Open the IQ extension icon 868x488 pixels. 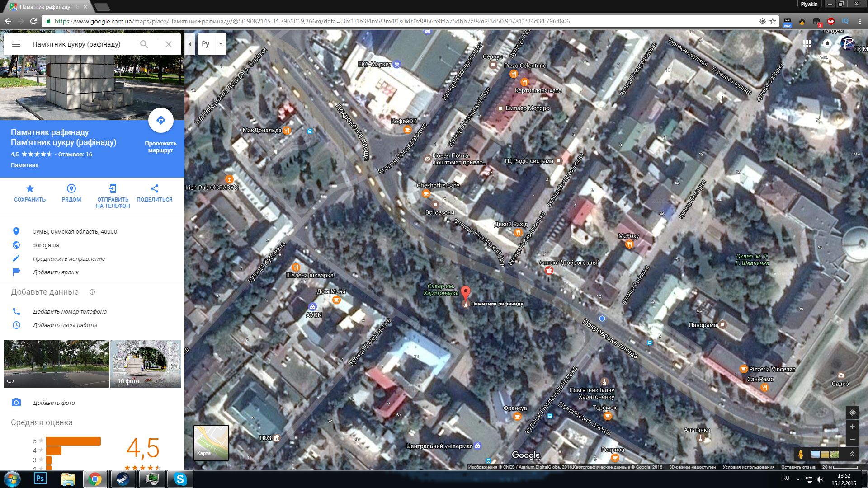(845, 21)
